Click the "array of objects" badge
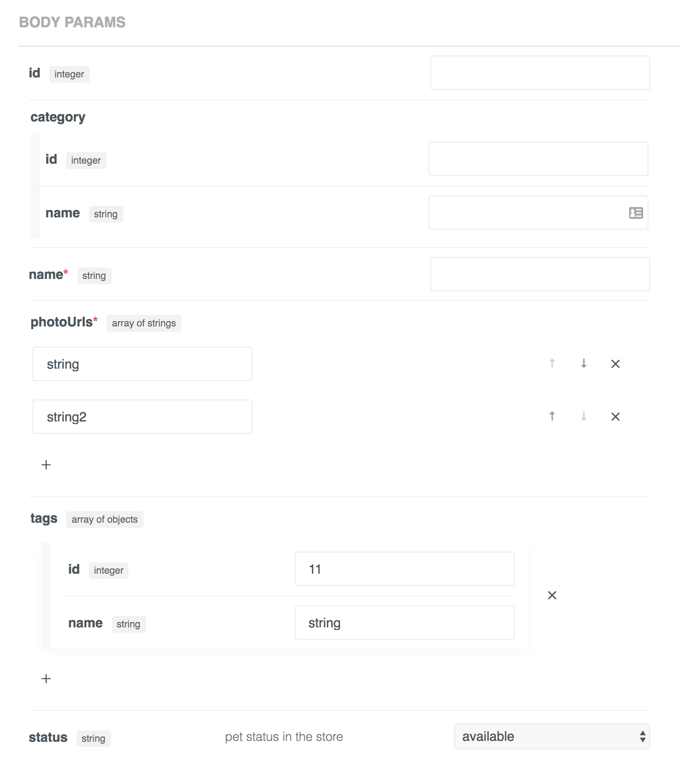This screenshot has width=681, height=784. point(104,519)
